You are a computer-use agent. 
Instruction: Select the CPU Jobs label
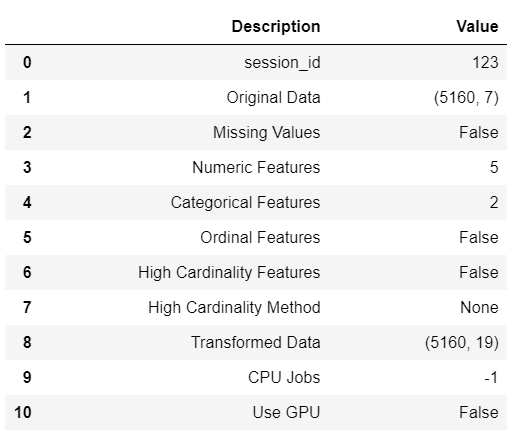tap(284, 378)
